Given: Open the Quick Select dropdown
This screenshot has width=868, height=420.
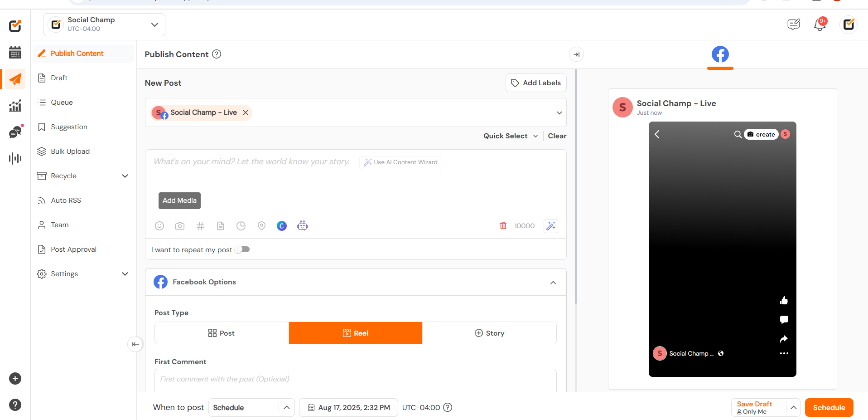Looking at the screenshot, I should click(x=511, y=136).
